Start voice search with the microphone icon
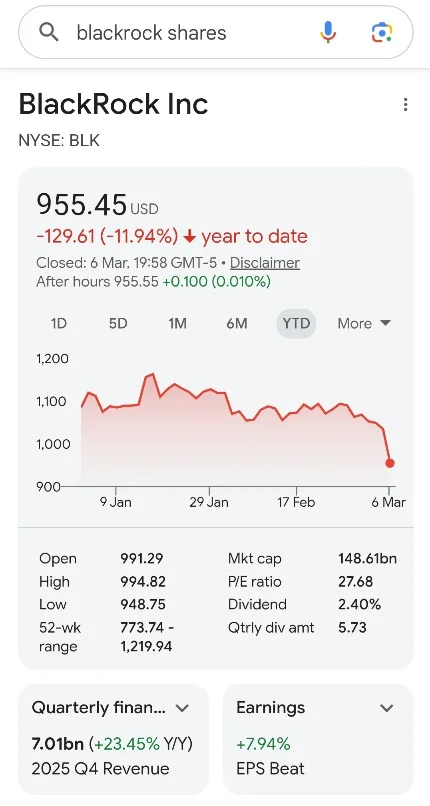Image resolution: width=430 pixels, height=806 pixels. (328, 33)
